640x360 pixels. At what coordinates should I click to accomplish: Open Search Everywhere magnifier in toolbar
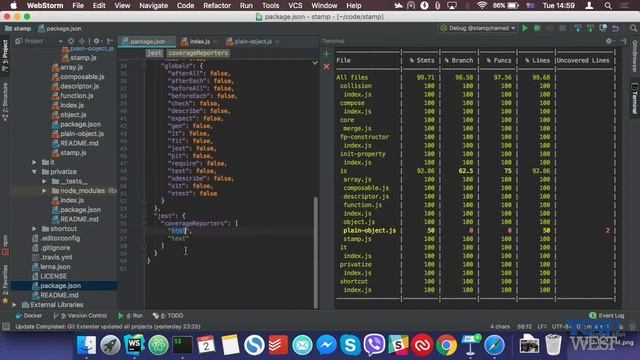[x=633, y=28]
